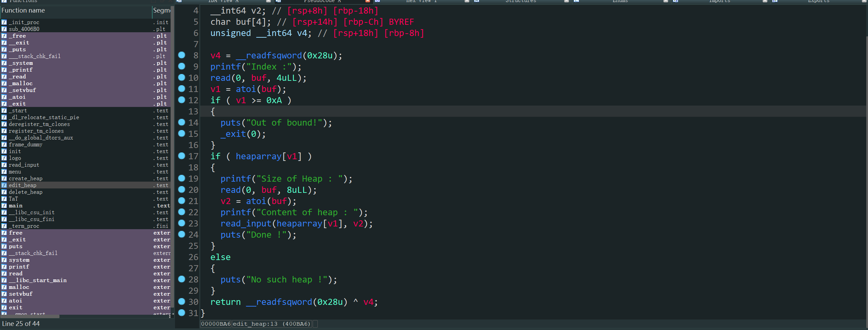Screen dimensions: 868x330
Task: Click the "Index :" string on line 9
Action: (x=268, y=67)
